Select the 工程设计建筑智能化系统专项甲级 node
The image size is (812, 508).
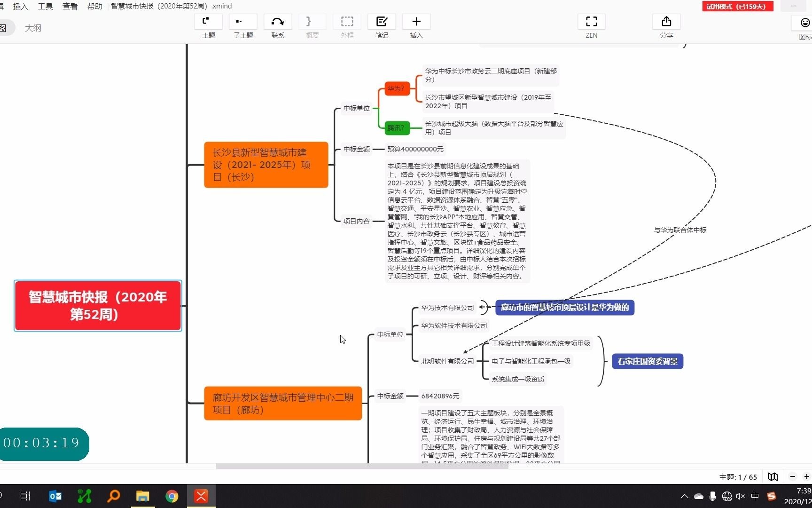point(541,343)
